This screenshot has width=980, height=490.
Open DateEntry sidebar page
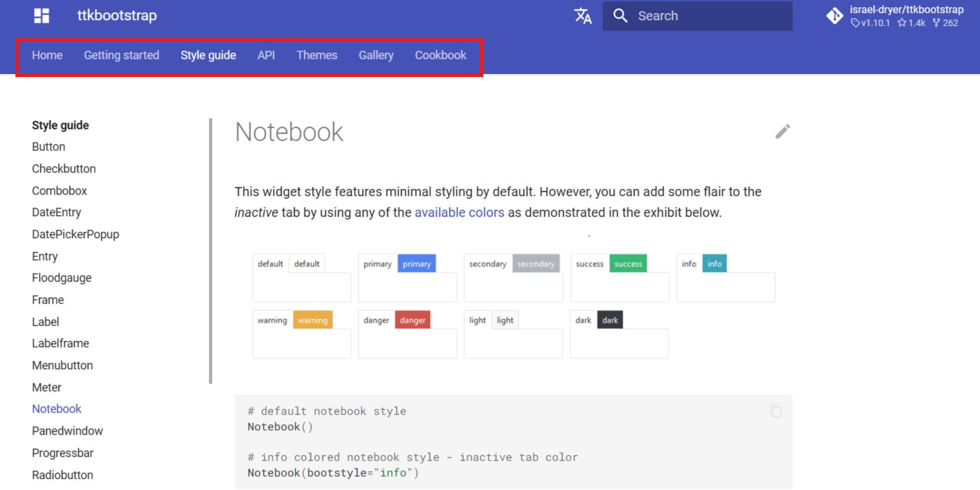point(56,212)
